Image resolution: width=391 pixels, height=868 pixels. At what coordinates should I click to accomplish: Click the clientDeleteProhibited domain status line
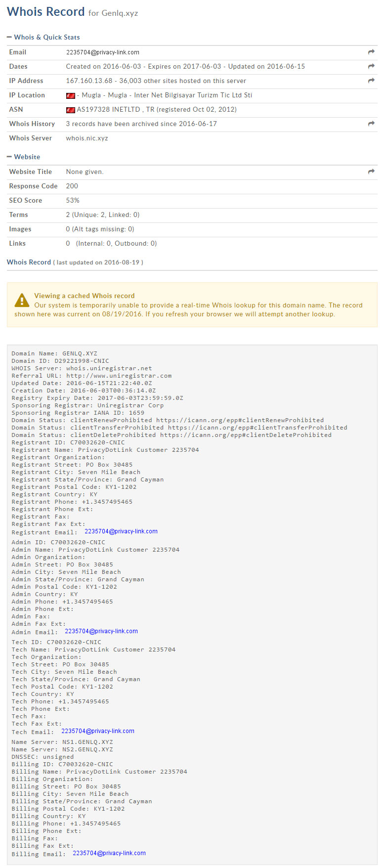pyautogui.click(x=172, y=435)
